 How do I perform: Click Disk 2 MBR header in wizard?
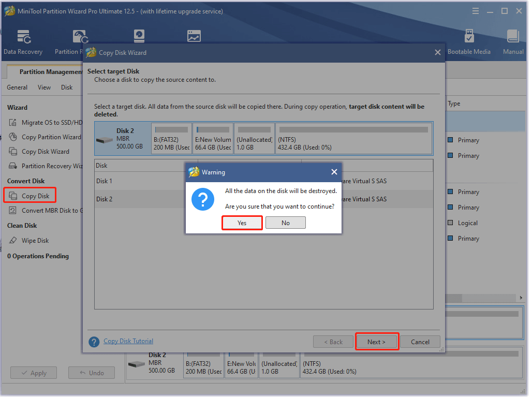124,139
